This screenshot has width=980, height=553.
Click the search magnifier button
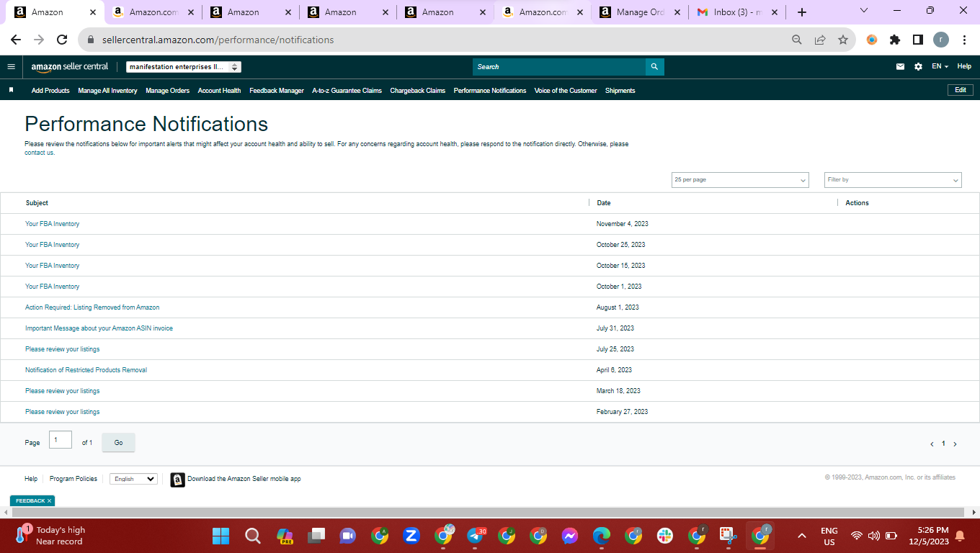pyautogui.click(x=654, y=66)
